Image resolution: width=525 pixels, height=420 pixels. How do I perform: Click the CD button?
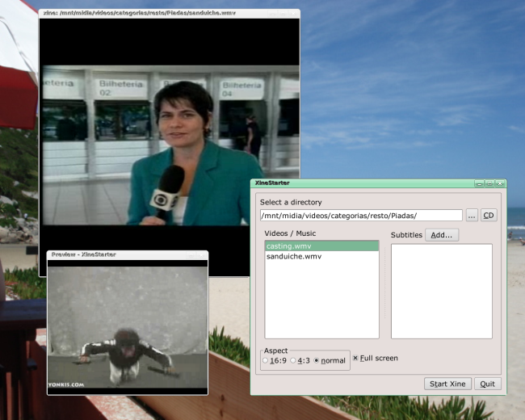489,216
